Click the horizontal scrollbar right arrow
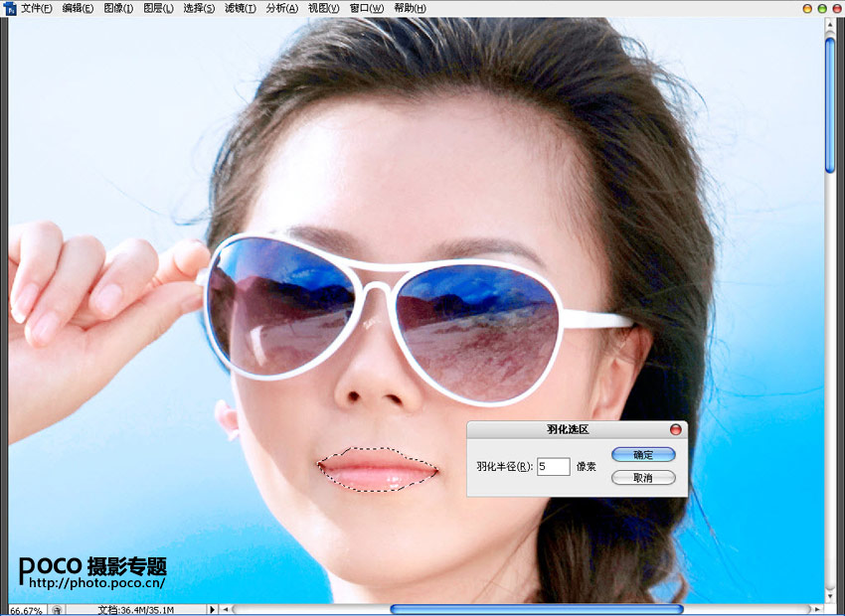845x616 pixels. pyautogui.click(x=815, y=610)
